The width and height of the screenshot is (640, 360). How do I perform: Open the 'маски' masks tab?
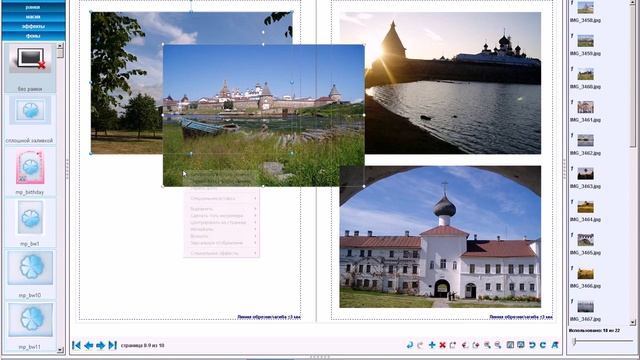click(33, 17)
